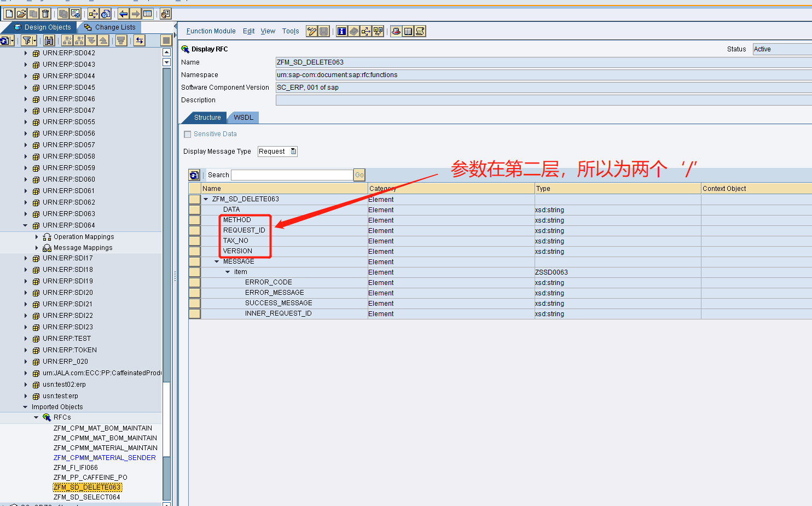Open the Tools menu
The image size is (812, 506).
(291, 31)
